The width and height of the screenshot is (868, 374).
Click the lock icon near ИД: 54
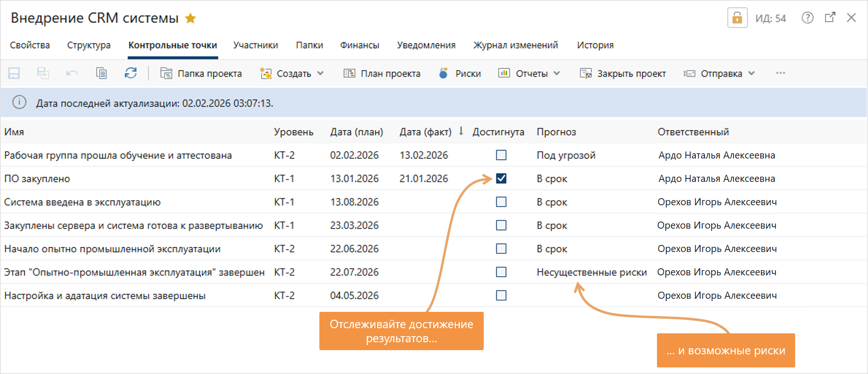tap(737, 18)
